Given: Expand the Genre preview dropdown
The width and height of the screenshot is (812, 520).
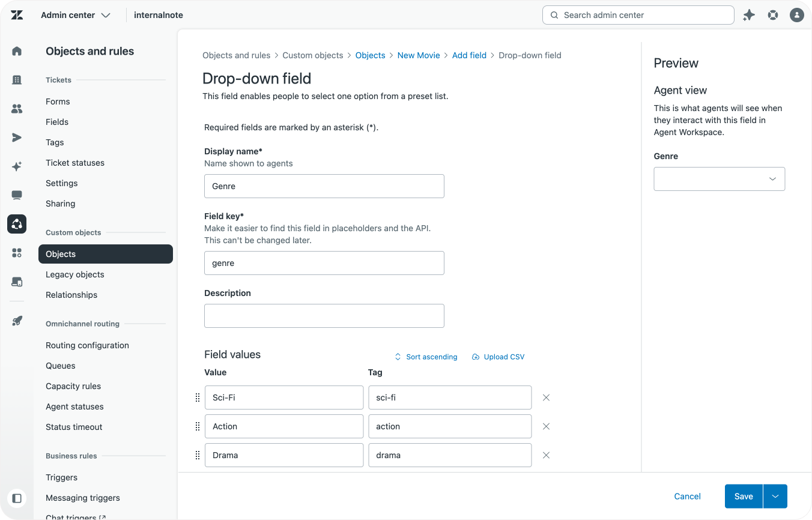Looking at the screenshot, I should click(719, 179).
